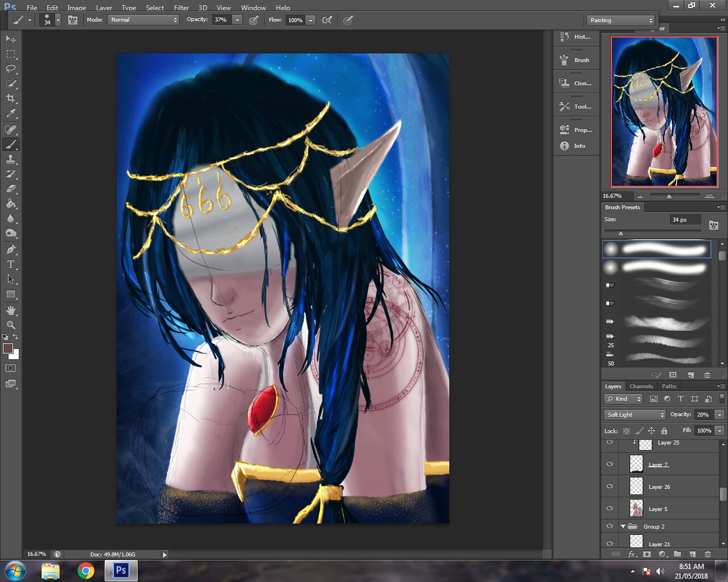Open the blend Mode dropdown set to Normal
Image resolution: width=728 pixels, height=582 pixels.
143,20
